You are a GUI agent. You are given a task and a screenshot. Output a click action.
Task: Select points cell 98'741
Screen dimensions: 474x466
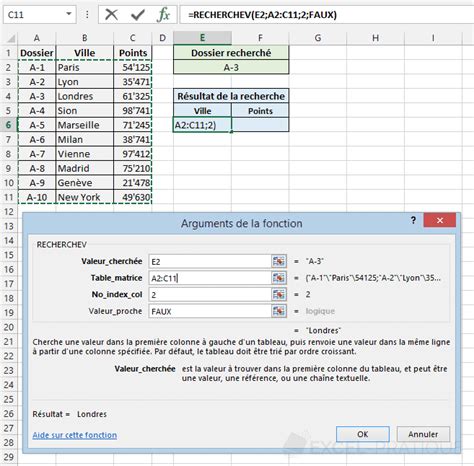[133, 111]
